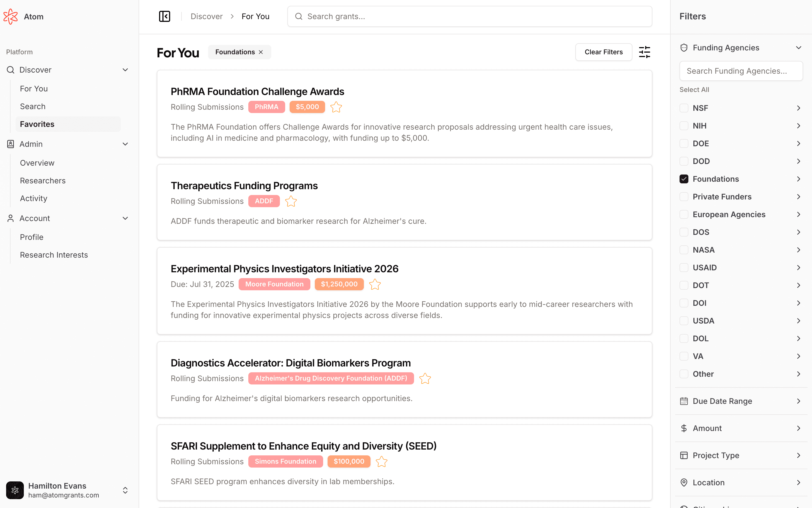Viewport: 812px width, 508px height.
Task: Collapse the sidebar panel icon
Action: [x=164, y=16]
